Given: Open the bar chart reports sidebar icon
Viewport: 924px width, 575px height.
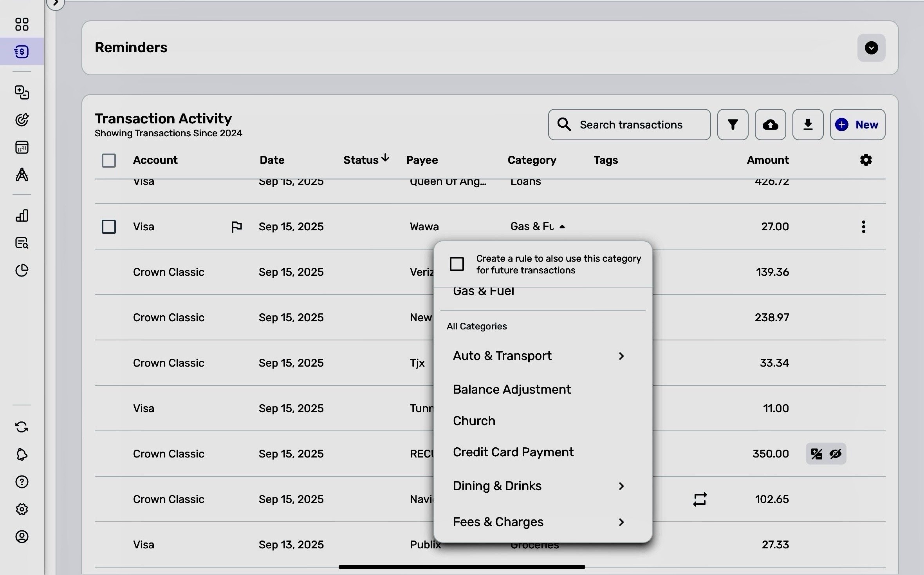Looking at the screenshot, I should [22, 215].
